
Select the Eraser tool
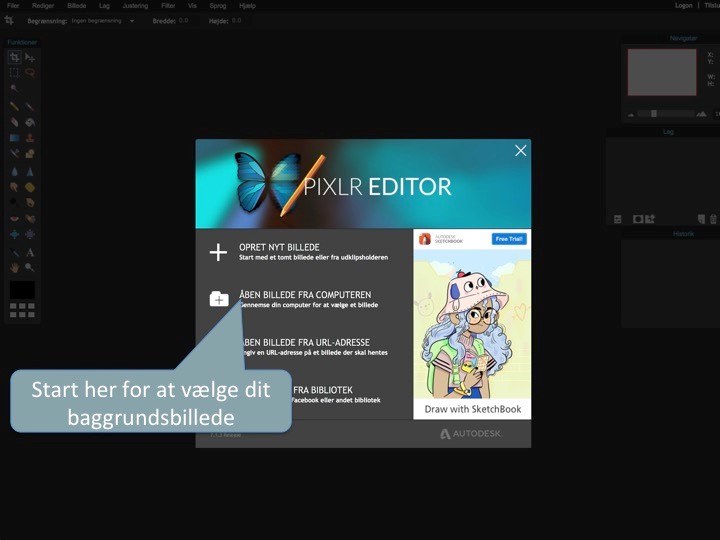(15, 122)
